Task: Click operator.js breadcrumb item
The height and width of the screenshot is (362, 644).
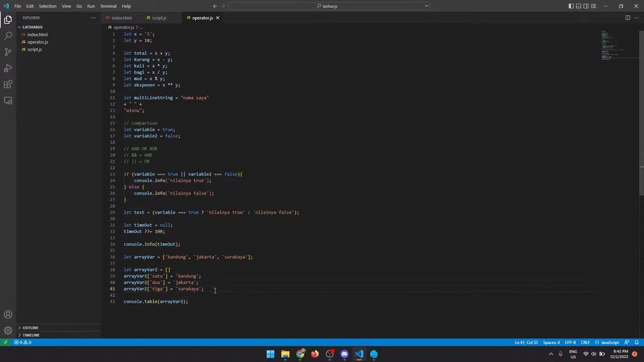Action: [123, 27]
